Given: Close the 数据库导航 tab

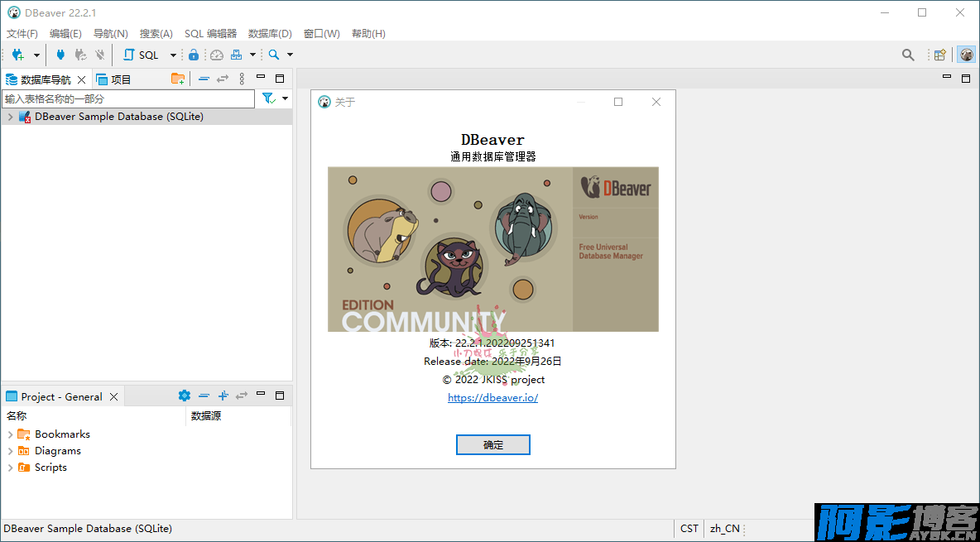Looking at the screenshot, I should point(81,80).
